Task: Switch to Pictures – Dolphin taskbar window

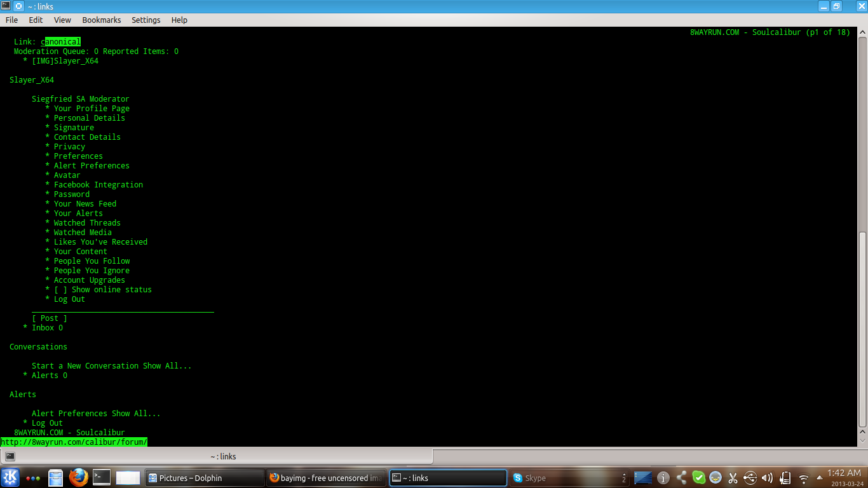Action: click(205, 478)
